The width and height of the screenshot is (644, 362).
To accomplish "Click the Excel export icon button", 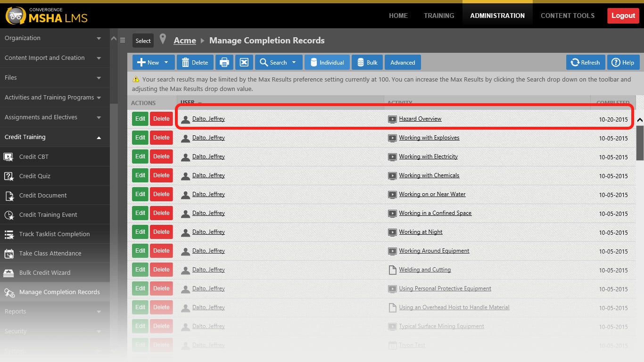I will [244, 62].
